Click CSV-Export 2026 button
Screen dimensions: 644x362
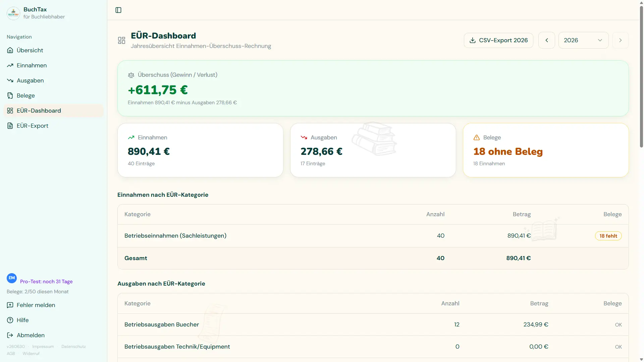pos(498,40)
